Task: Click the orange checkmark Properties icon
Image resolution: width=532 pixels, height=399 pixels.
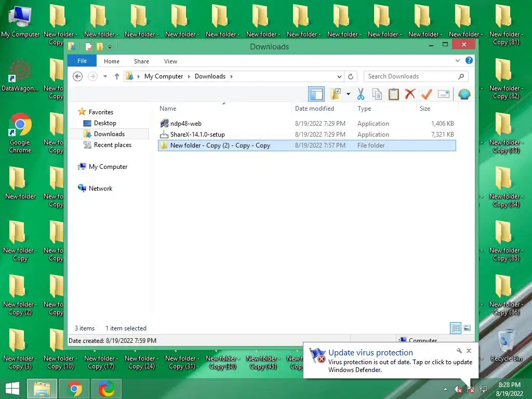Action: pos(427,94)
